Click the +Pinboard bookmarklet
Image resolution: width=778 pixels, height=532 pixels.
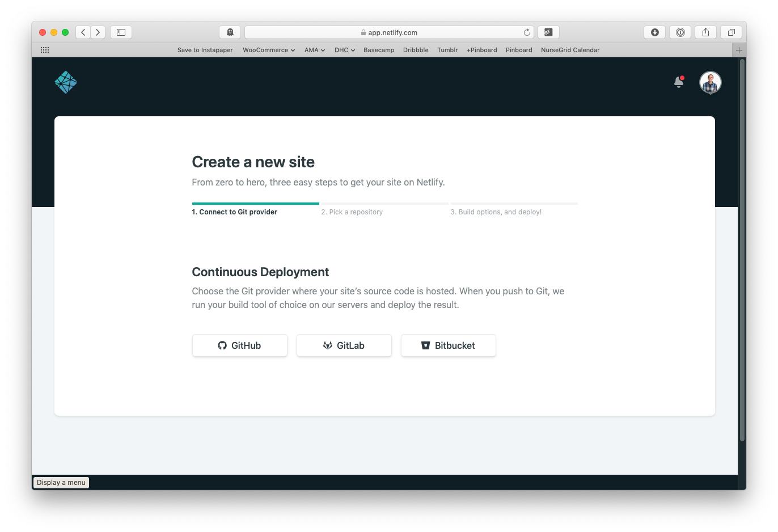pos(482,50)
